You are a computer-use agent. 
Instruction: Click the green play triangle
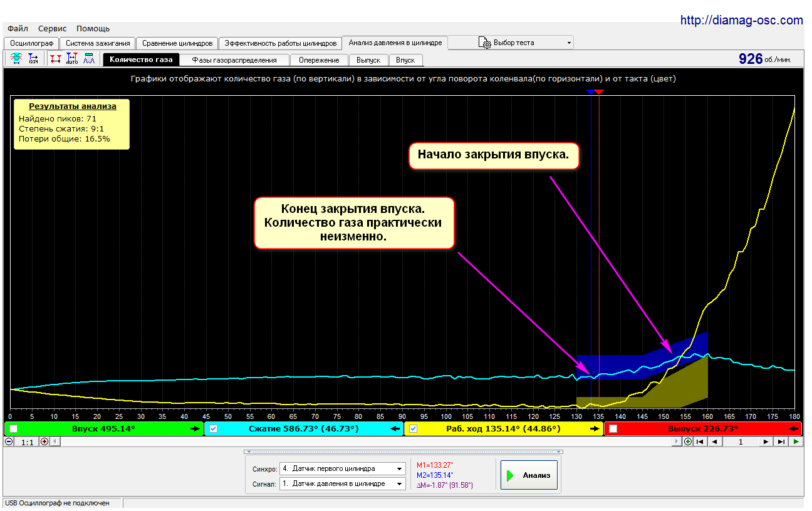coord(796,441)
